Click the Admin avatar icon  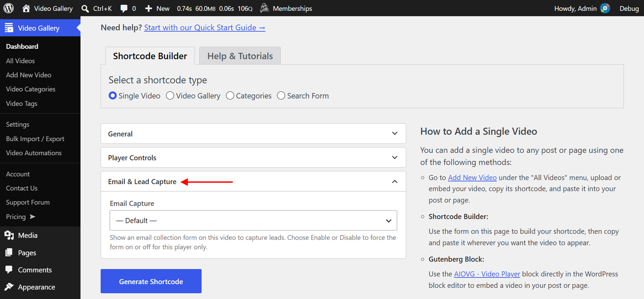(x=605, y=8)
